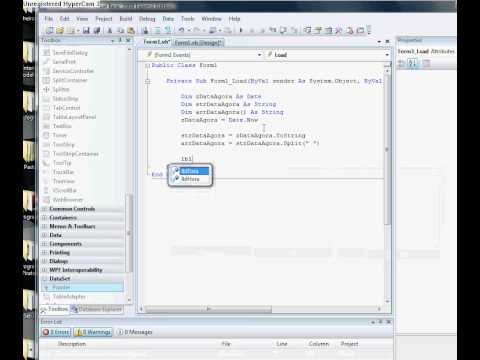This screenshot has height=360, width=480.
Task: Click the Copy toolbar icon
Action: pos(120,30)
